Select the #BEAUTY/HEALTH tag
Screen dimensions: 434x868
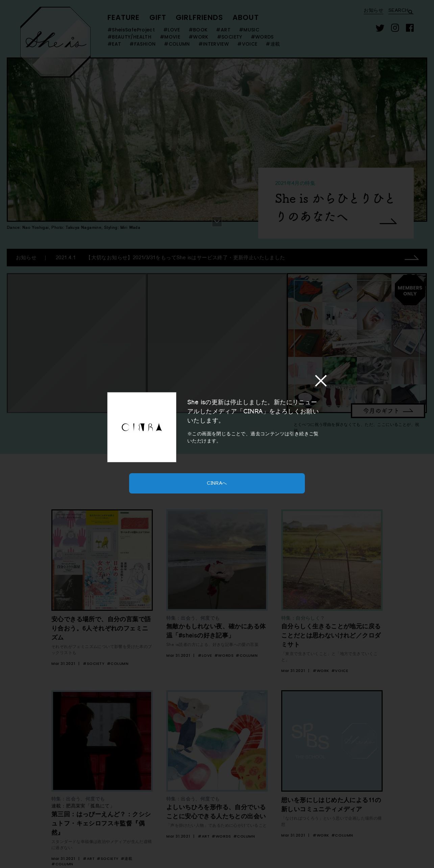pos(129,37)
